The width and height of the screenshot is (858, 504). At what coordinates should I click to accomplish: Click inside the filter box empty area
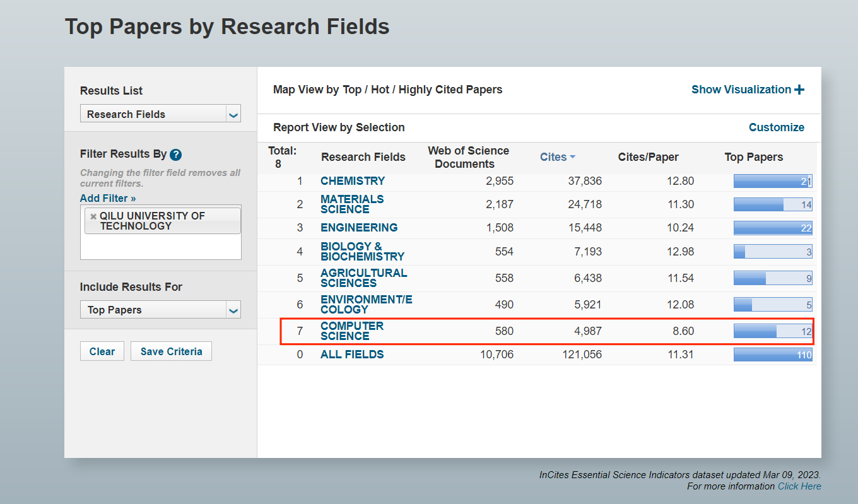(x=160, y=247)
